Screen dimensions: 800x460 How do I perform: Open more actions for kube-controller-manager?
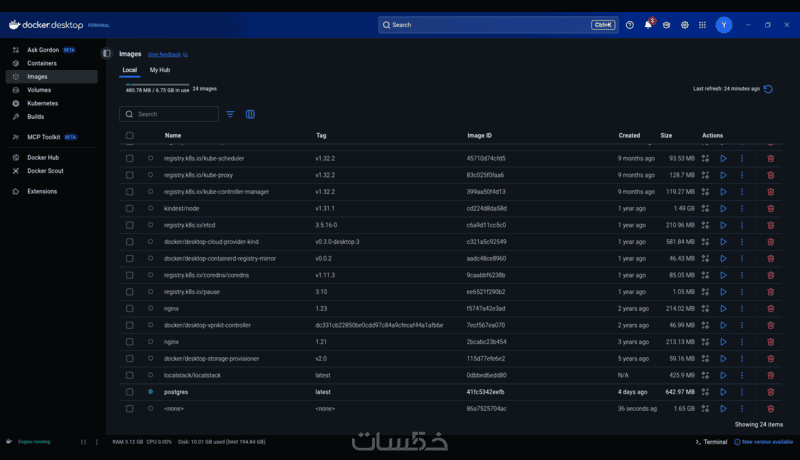point(742,192)
